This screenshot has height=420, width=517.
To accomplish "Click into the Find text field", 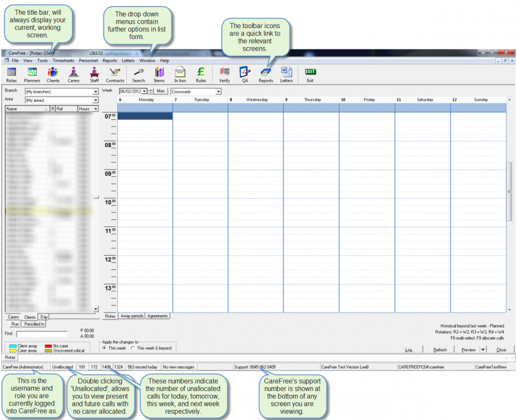I will 42,333.
